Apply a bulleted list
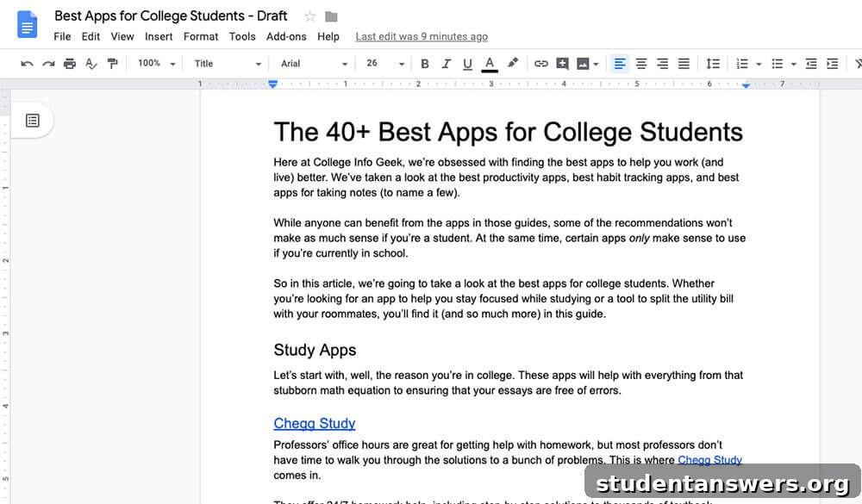This screenshot has height=504, width=862. click(777, 64)
